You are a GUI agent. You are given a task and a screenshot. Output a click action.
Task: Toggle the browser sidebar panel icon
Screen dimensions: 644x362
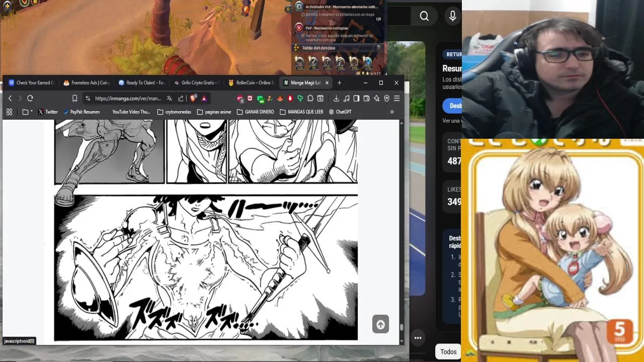(356, 99)
